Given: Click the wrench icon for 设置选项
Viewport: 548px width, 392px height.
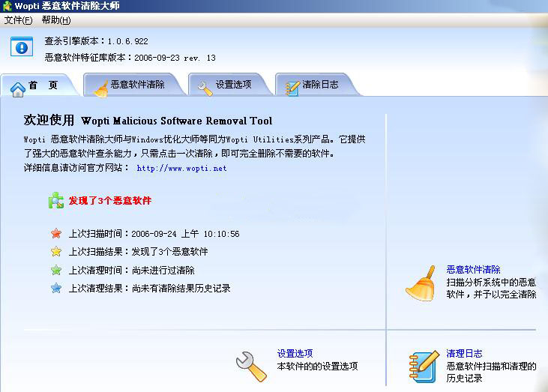Looking at the screenshot, I should [250, 366].
